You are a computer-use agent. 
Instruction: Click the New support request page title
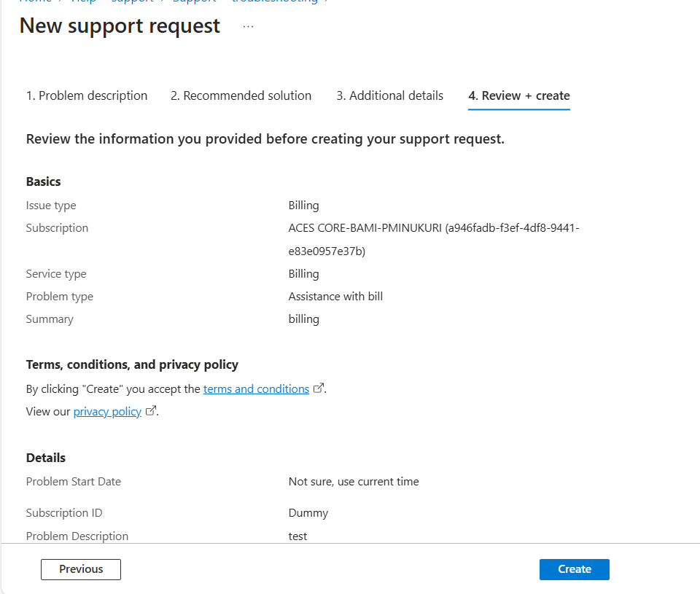tap(120, 26)
